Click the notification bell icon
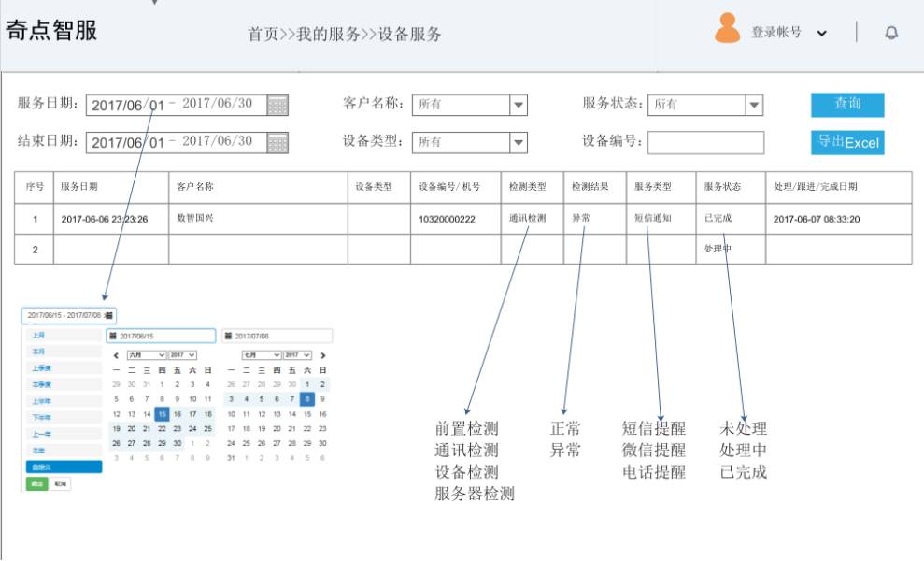Viewport: 924px width, 561px height. tap(891, 33)
